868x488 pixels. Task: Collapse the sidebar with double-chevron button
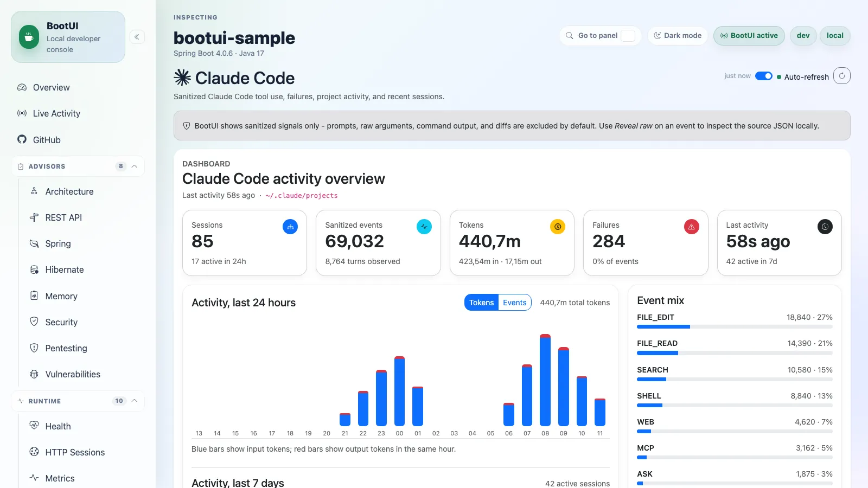(137, 37)
